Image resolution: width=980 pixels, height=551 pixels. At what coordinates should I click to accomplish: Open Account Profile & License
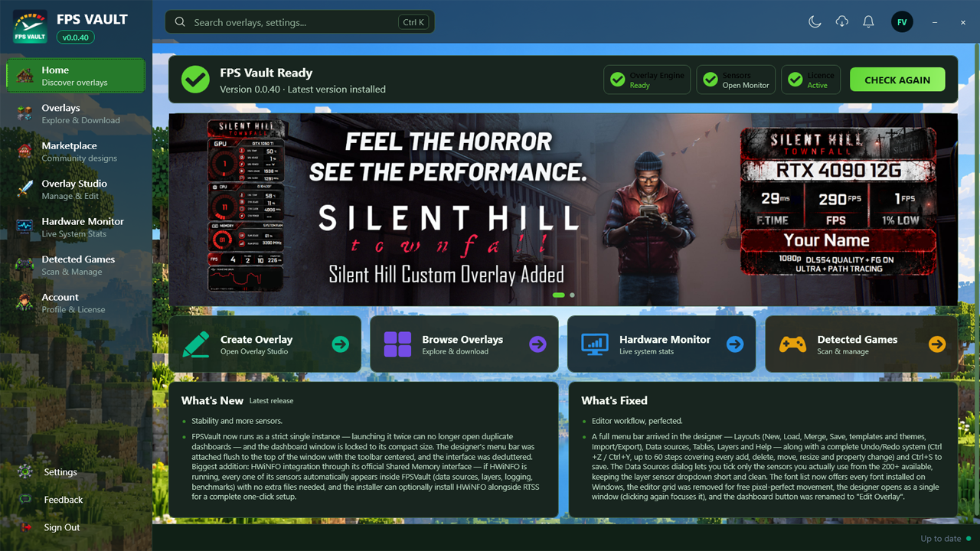(x=76, y=303)
